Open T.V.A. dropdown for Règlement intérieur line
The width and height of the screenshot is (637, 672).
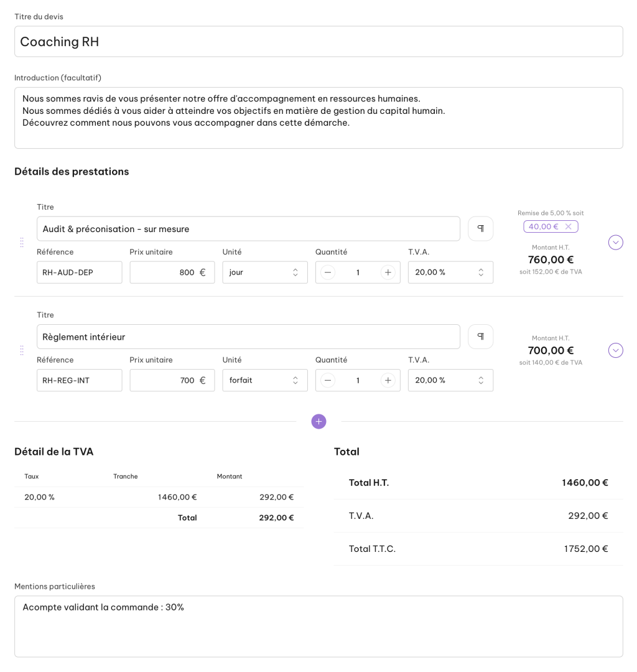click(x=450, y=381)
